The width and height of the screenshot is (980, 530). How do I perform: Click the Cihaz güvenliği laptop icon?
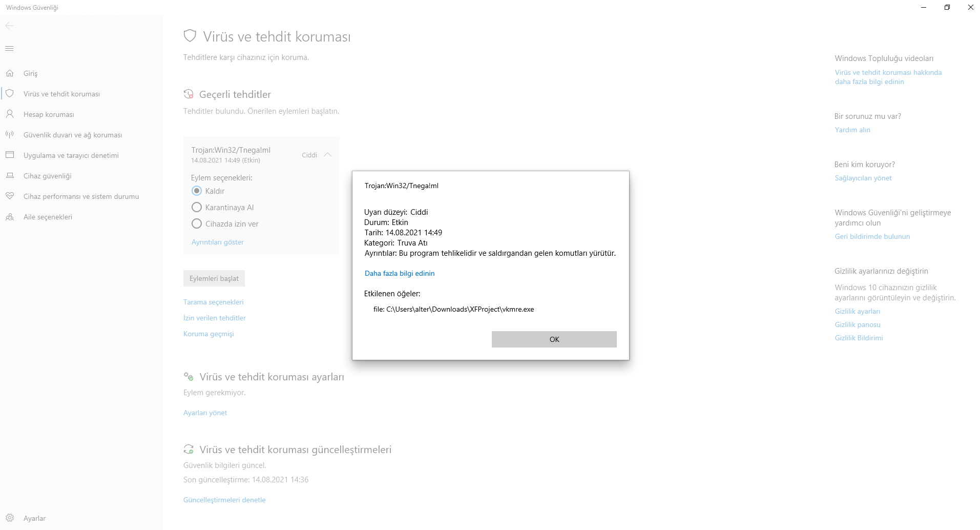coord(10,175)
